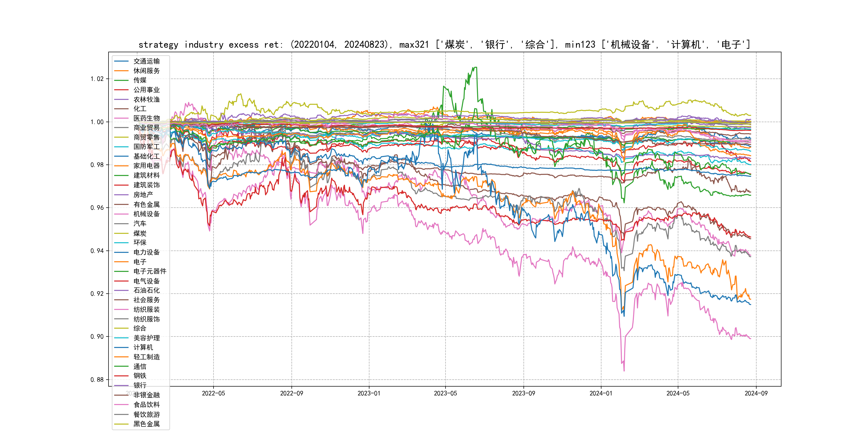The height and width of the screenshot is (434, 868).
Task: Click the 食品饮料 legend line swatch
Action: (121, 405)
